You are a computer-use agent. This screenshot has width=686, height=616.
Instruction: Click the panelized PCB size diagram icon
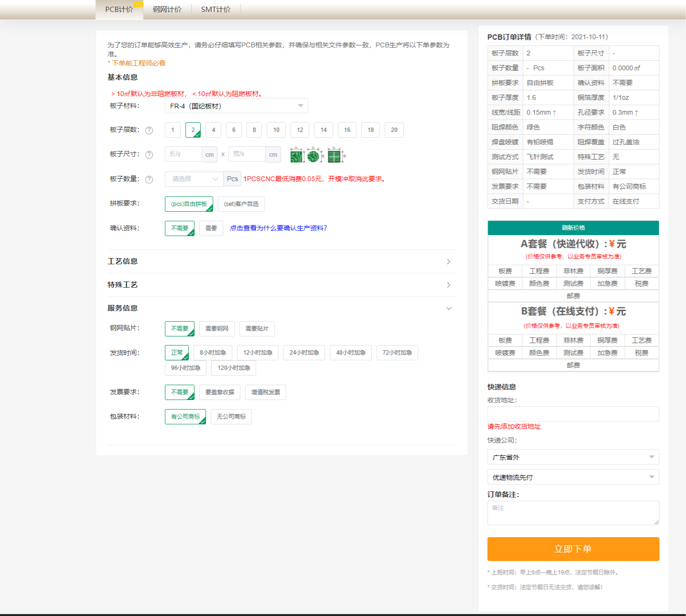pyautogui.click(x=335, y=155)
